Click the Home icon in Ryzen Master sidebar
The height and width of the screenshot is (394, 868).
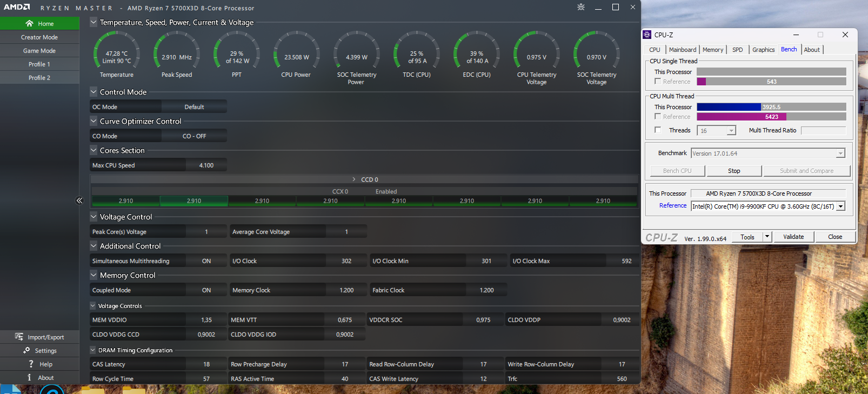pos(29,24)
